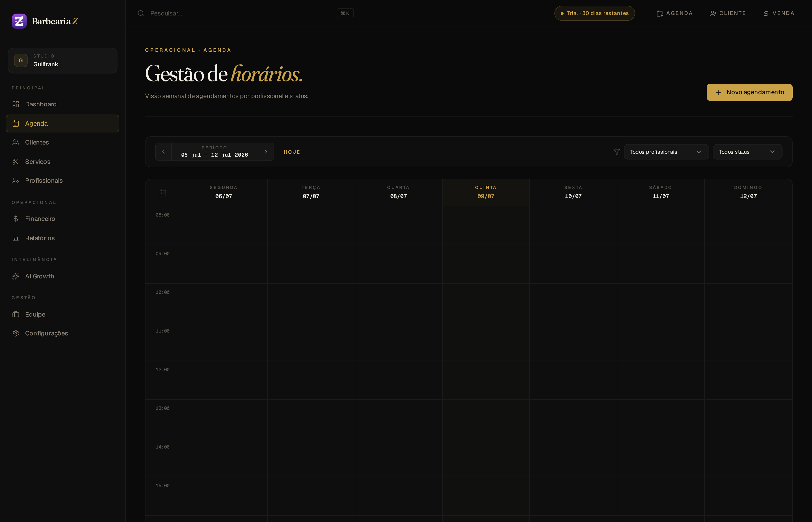Click the Agenda calendar icon in sidebar
The width and height of the screenshot is (812, 522).
tap(16, 123)
